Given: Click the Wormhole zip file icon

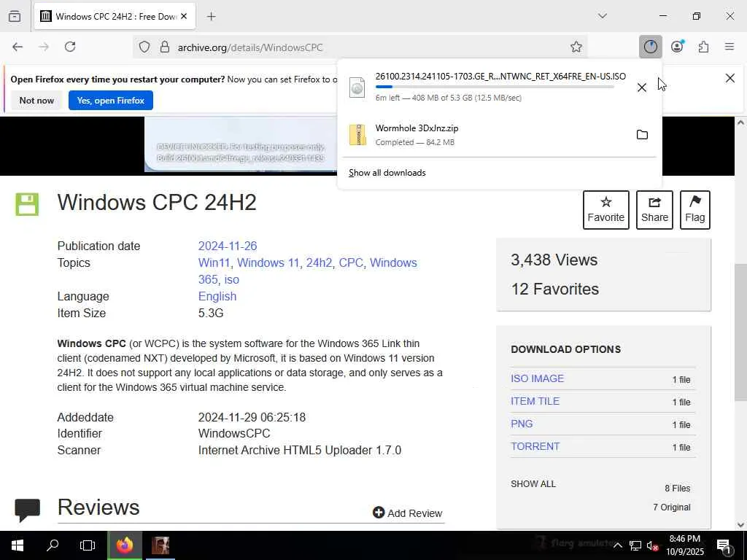Looking at the screenshot, I should coord(357,135).
